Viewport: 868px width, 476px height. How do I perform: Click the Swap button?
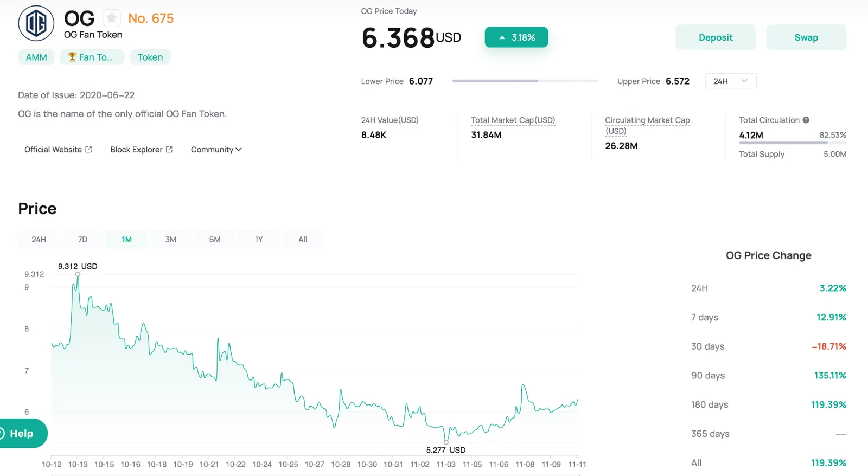[x=806, y=37]
